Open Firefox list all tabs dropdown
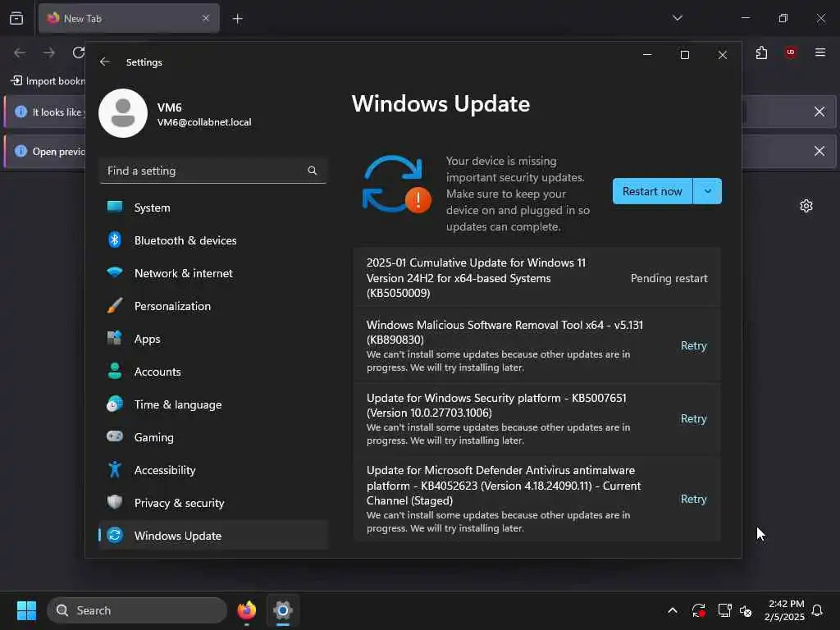This screenshot has width=840, height=630. (677, 18)
